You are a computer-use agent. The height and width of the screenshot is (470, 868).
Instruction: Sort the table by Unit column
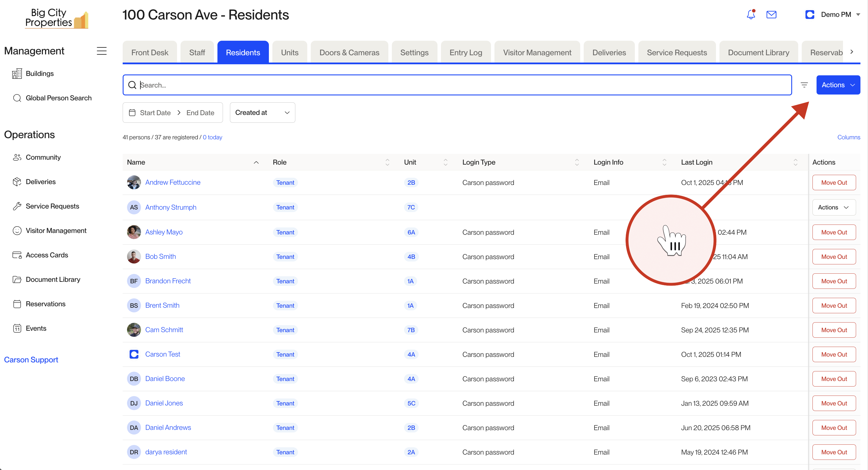tap(445, 163)
